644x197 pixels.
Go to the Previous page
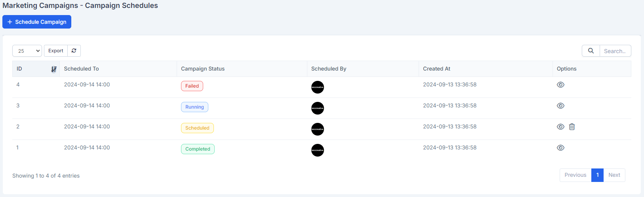(575, 175)
